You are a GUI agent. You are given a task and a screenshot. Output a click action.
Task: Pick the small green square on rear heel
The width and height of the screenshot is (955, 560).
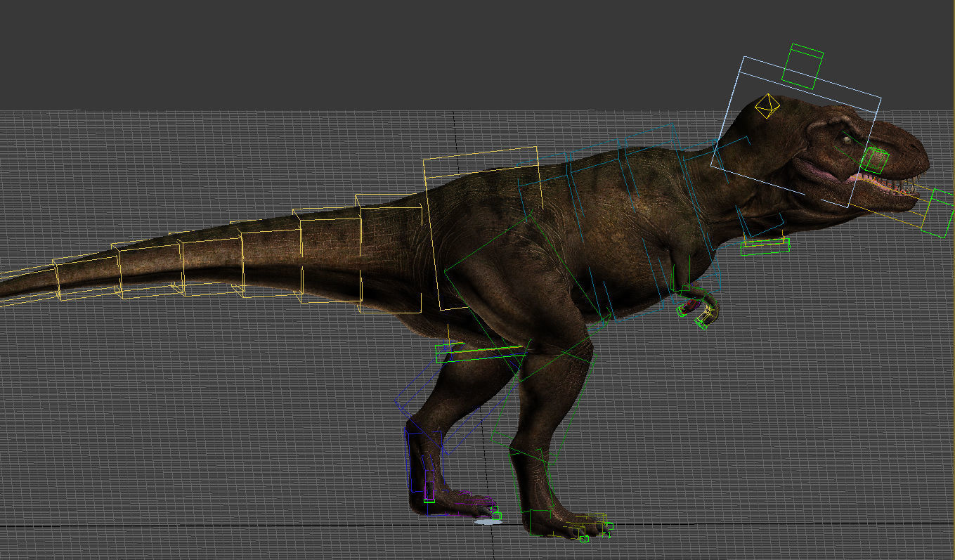[x=429, y=500]
